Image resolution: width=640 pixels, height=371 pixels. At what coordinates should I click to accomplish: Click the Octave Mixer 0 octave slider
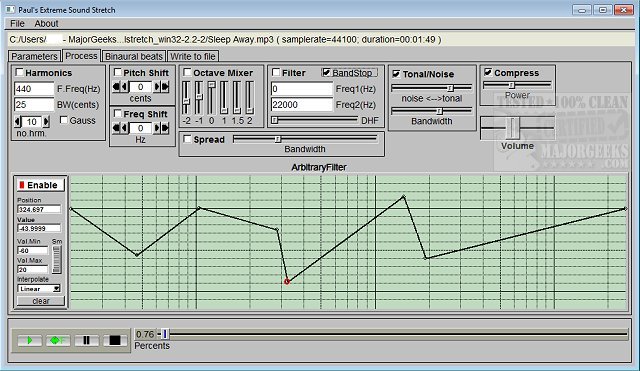(211, 98)
